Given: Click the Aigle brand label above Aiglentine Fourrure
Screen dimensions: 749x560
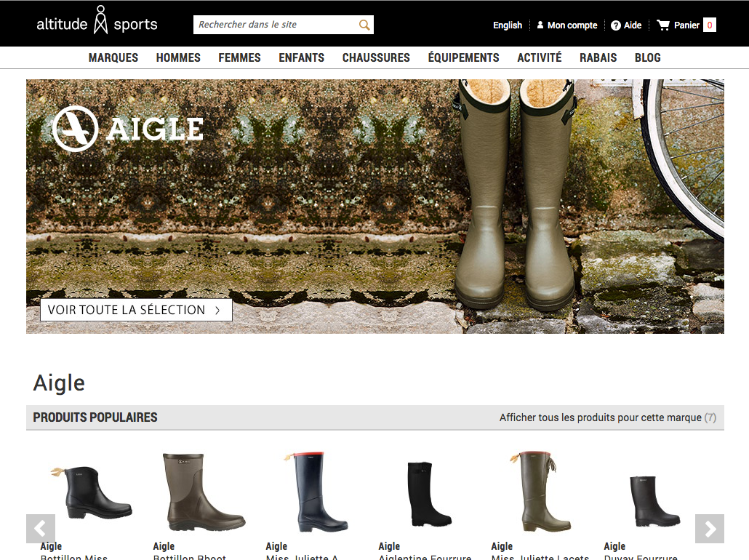Looking at the screenshot, I should 389,546.
